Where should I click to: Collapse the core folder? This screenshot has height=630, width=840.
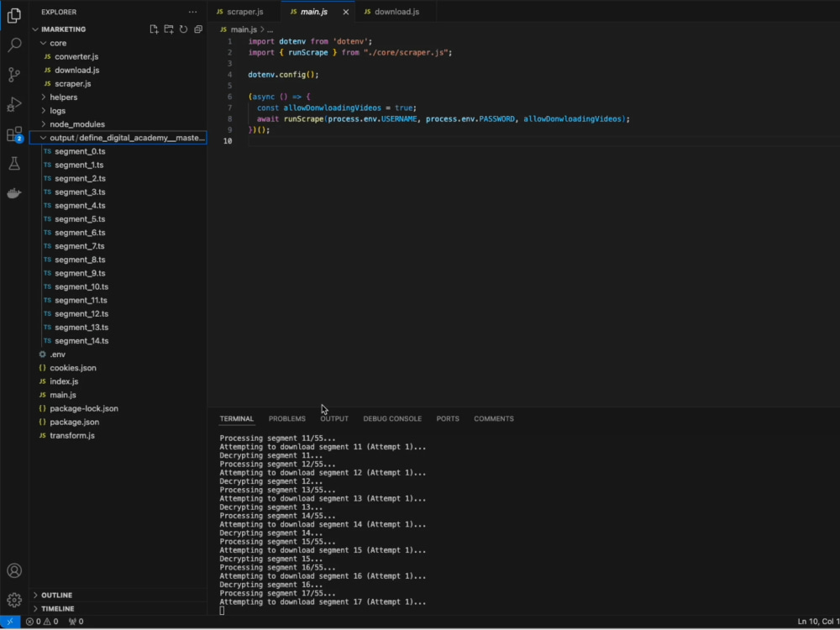[118, 43]
